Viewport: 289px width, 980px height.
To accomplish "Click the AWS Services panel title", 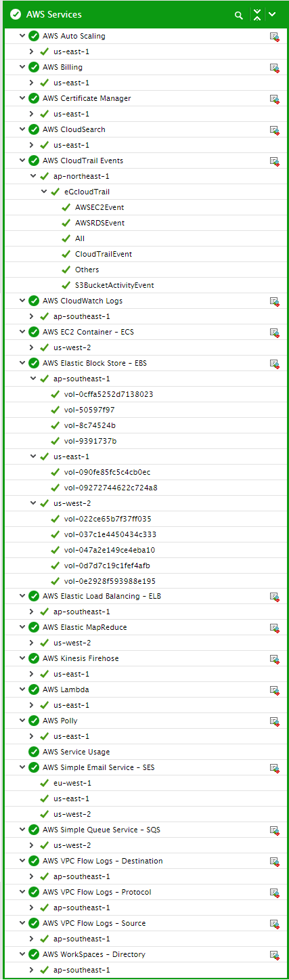I will tap(53, 14).
